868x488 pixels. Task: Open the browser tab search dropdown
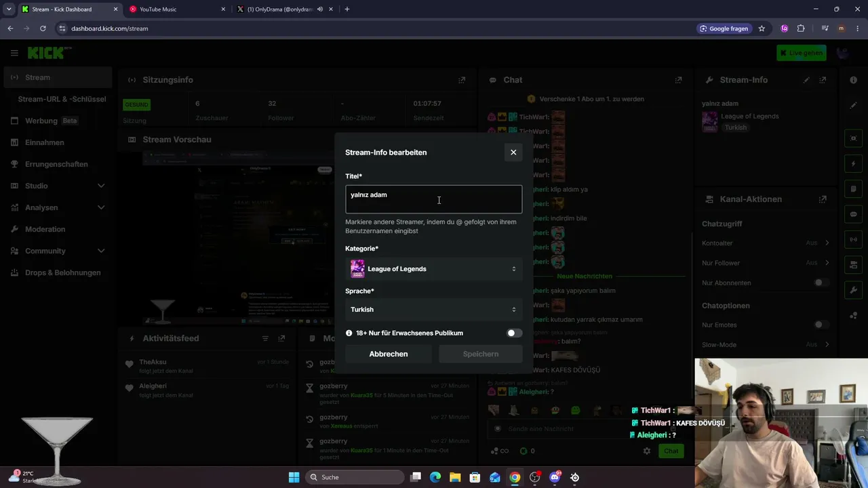point(9,9)
